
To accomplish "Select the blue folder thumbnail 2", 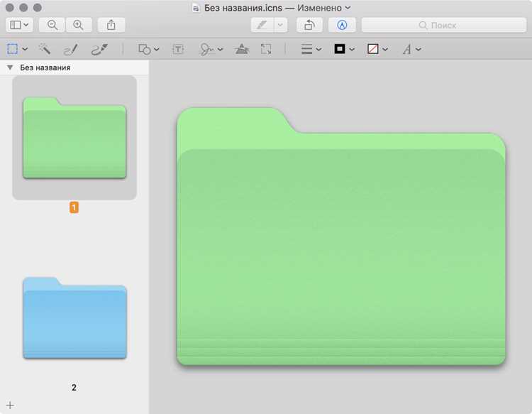I will click(74, 318).
